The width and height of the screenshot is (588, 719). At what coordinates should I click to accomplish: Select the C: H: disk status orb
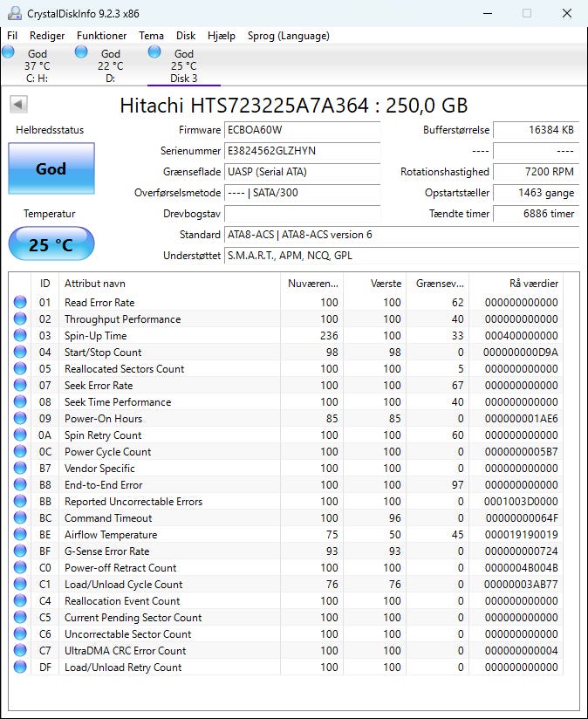9,52
